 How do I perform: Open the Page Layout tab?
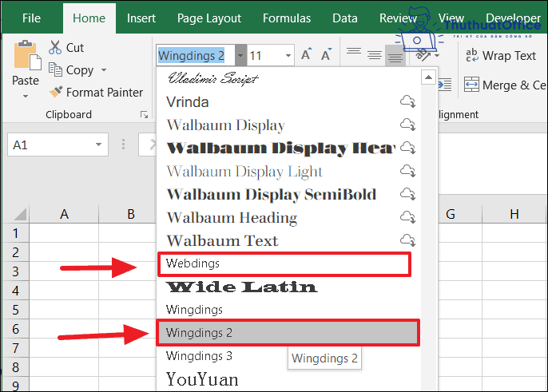pyautogui.click(x=209, y=18)
